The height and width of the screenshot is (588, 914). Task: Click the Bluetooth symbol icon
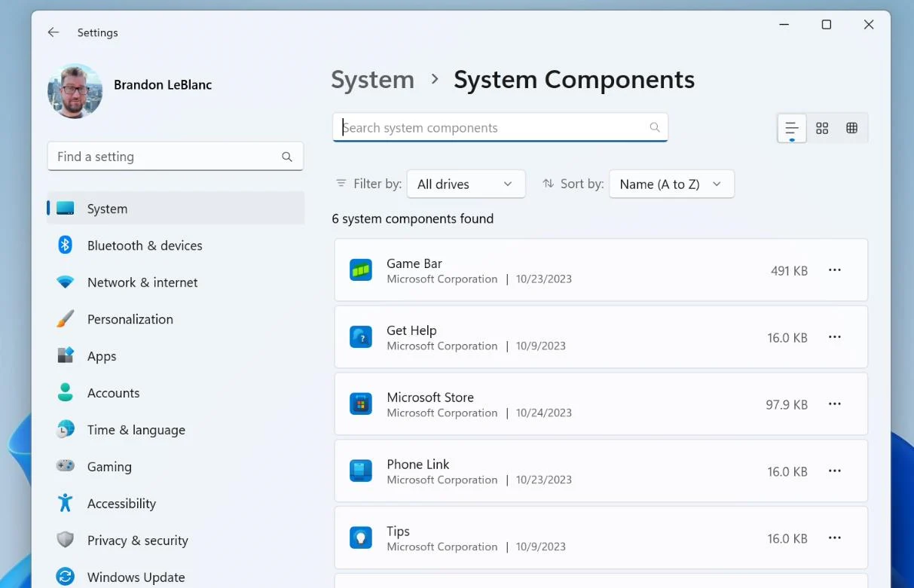click(x=66, y=245)
